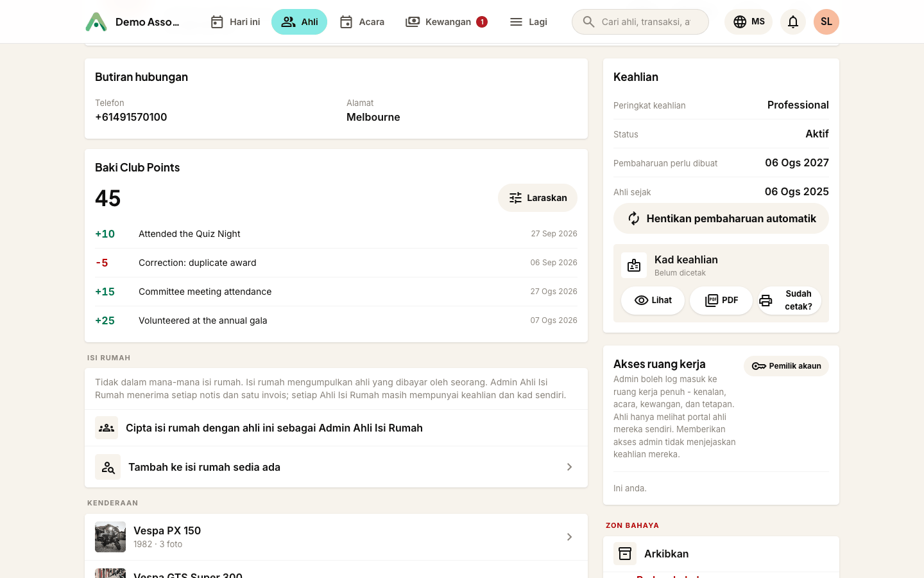Screen dimensions: 924x578
Task: Click the Correction: duplicate award entry
Action: pos(336,263)
